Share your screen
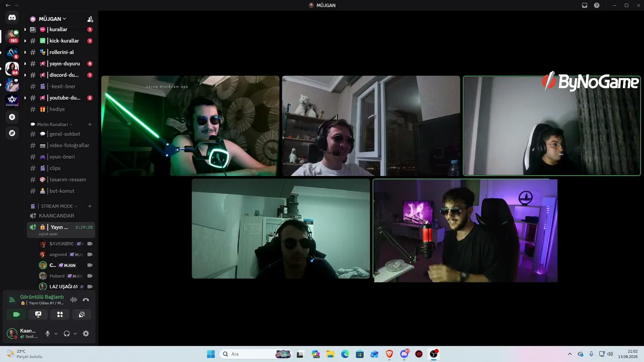The height and width of the screenshot is (362, 644). point(38,314)
